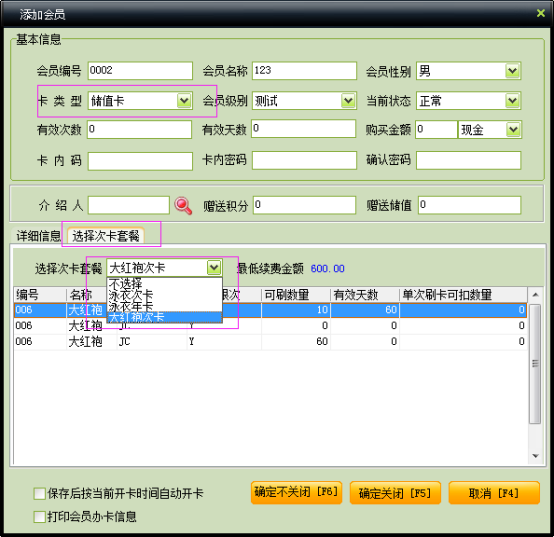Click the 取消 [F4] button
Viewport: 554px width, 537px height.
pos(494,492)
